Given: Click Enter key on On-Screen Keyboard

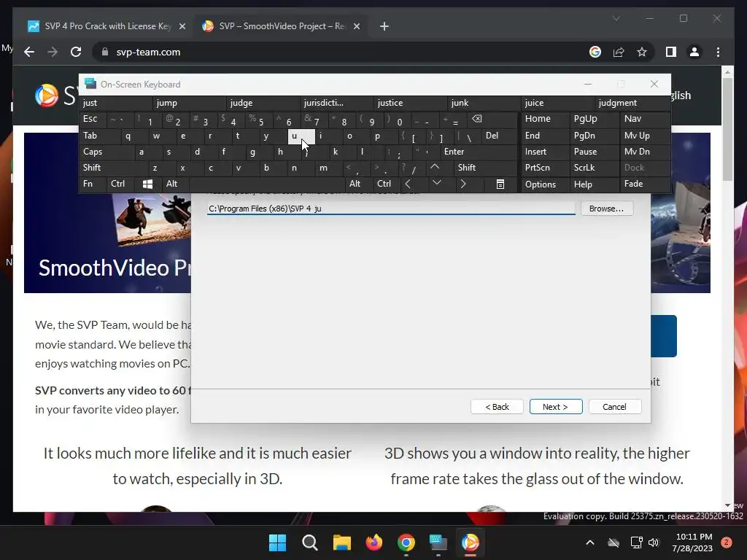Looking at the screenshot, I should coord(478,152).
